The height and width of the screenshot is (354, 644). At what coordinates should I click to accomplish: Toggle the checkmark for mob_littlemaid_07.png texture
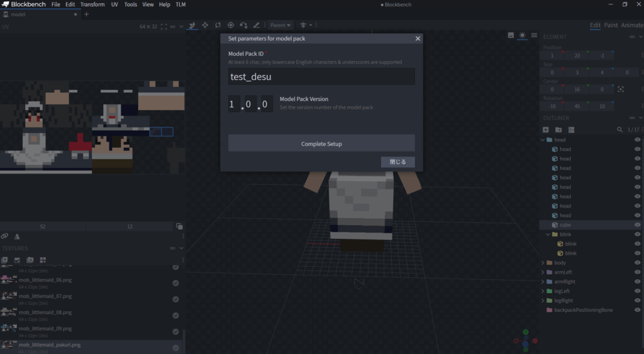coord(175,299)
